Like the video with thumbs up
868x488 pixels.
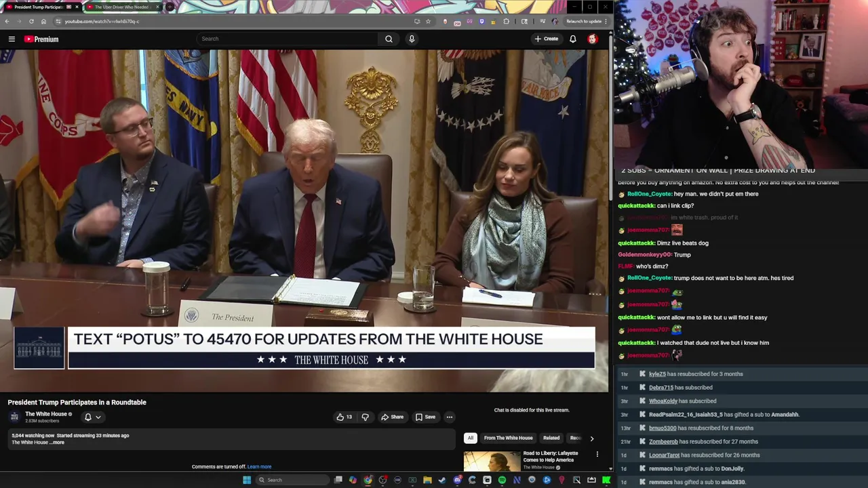pos(344,417)
